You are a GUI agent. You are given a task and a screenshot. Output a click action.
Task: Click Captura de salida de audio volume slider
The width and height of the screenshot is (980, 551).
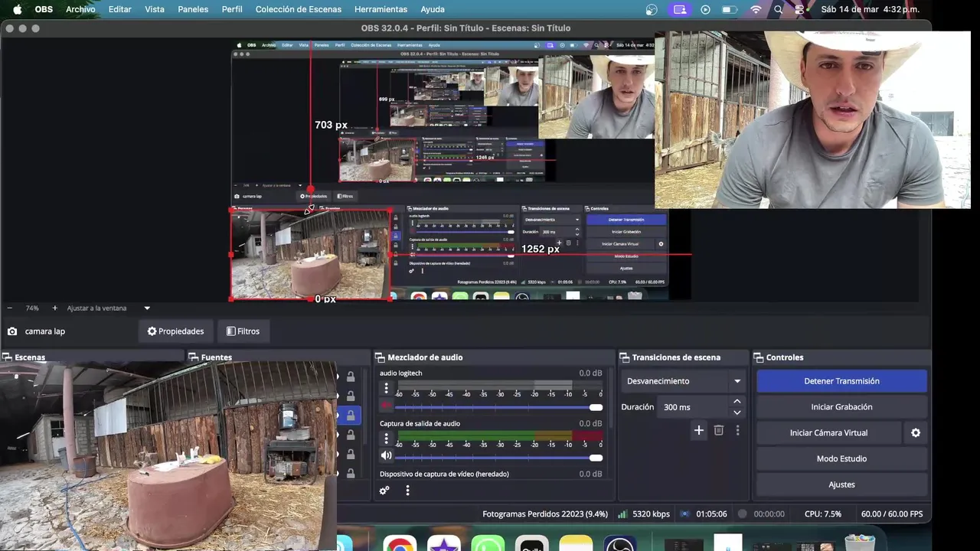(x=498, y=457)
